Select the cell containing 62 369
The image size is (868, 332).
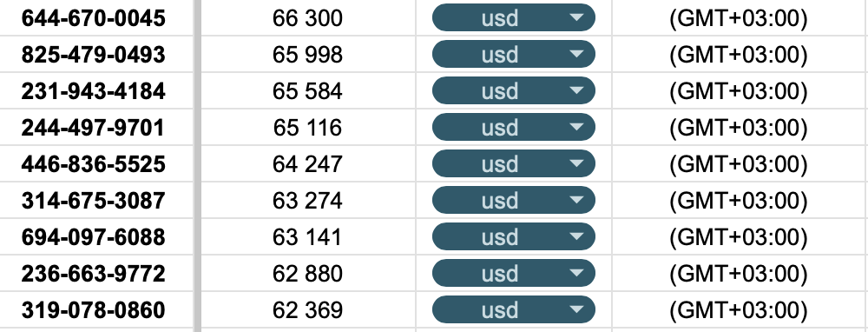click(308, 309)
